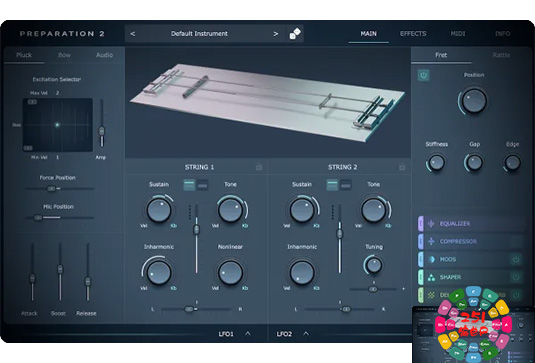The width and height of the screenshot is (535, 363).
Task: Toggle the Shaper effect power button
Action: coord(516,277)
